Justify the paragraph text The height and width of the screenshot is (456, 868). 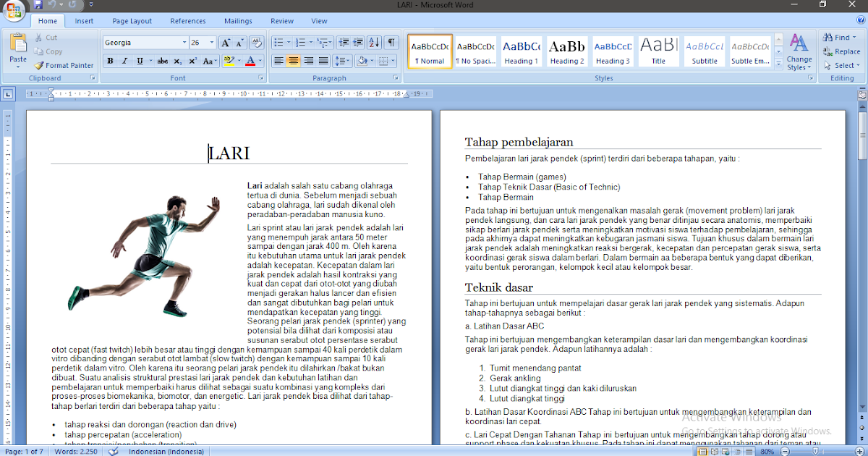click(323, 61)
